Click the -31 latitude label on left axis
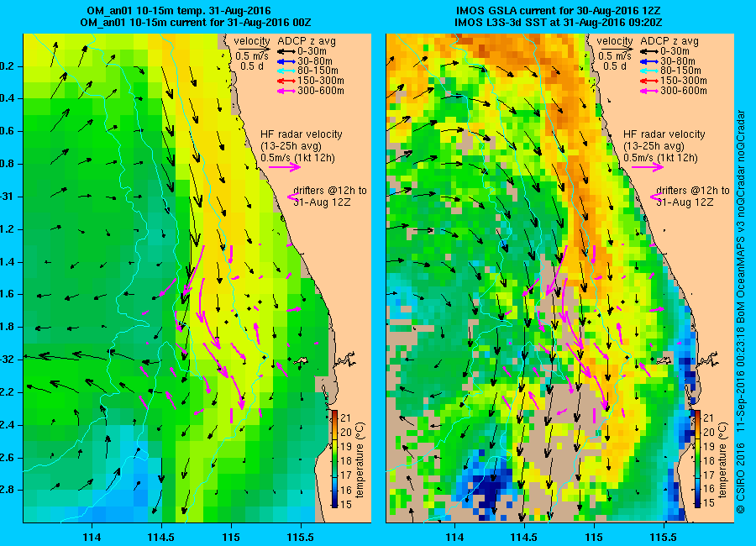Image resolution: width=756 pixels, height=546 pixels. tap(6, 197)
